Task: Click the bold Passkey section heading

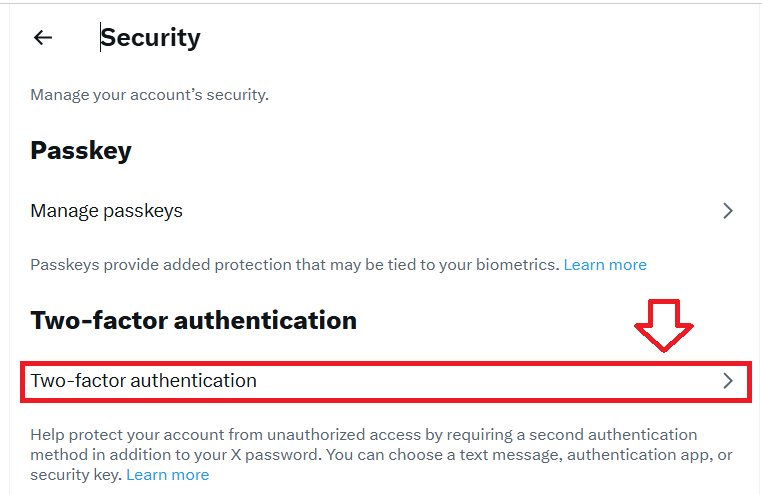Action: (81, 151)
